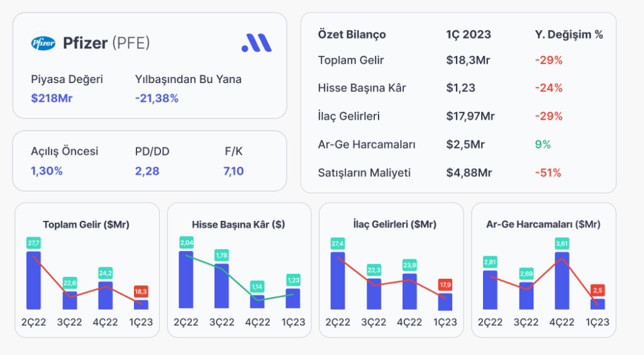Click the Toplam Gelir row label
Viewport: 644px width, 355px height.
(351, 60)
